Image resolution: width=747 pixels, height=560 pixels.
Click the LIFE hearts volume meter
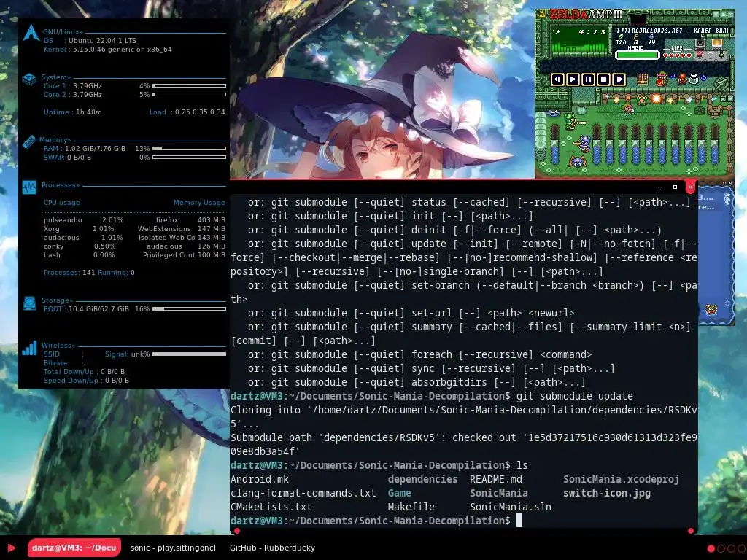tap(677, 55)
